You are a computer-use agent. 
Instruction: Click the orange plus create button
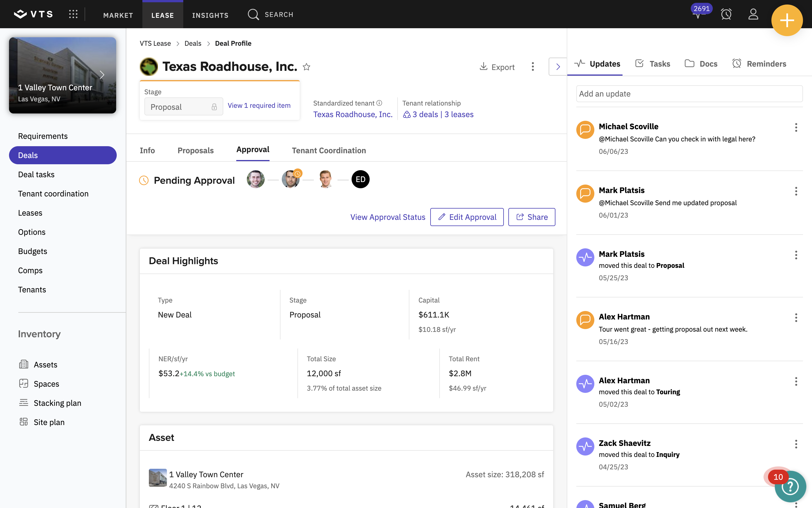tap(787, 20)
